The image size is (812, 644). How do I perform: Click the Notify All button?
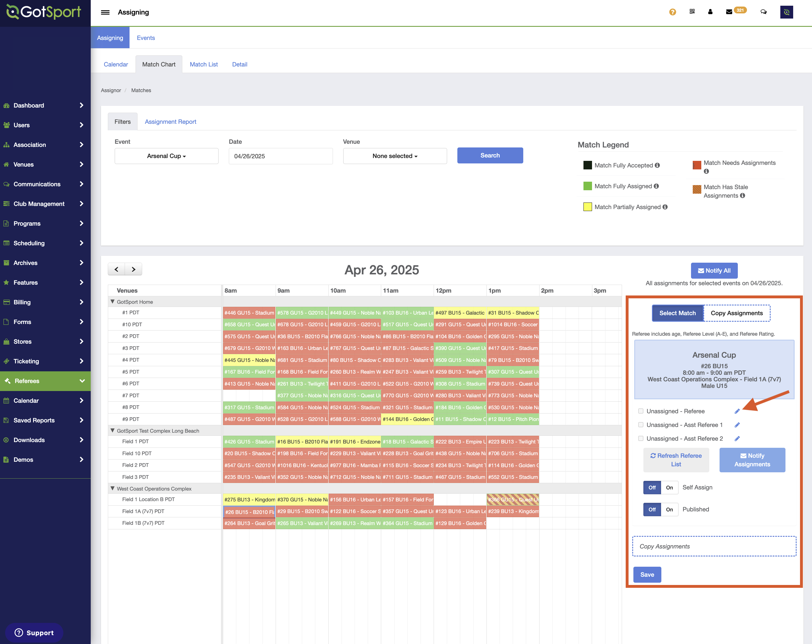(714, 271)
